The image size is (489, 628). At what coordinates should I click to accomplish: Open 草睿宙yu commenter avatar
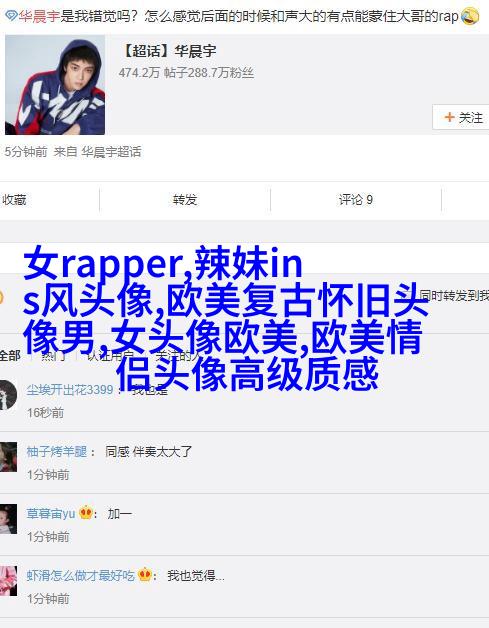pos(8,519)
